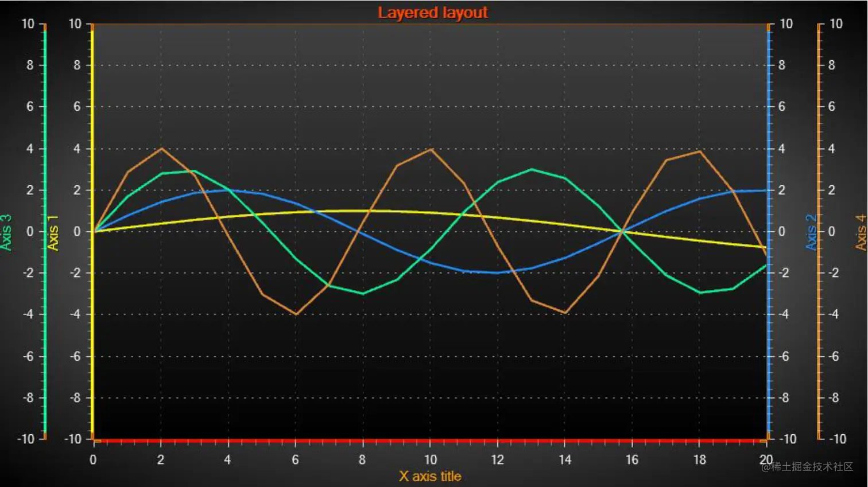Click the orange "Axis 4" axis title
Image resolution: width=868 pixels, height=487 pixels.
click(861, 232)
